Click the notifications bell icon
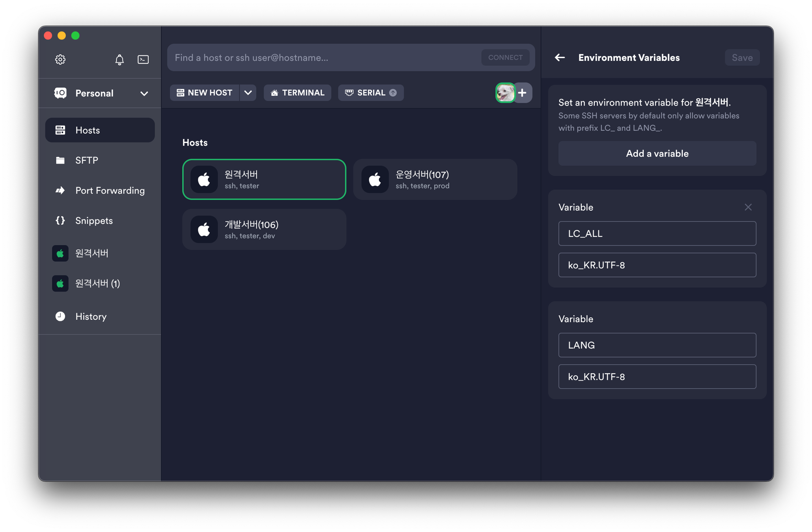The image size is (812, 532). (119, 60)
